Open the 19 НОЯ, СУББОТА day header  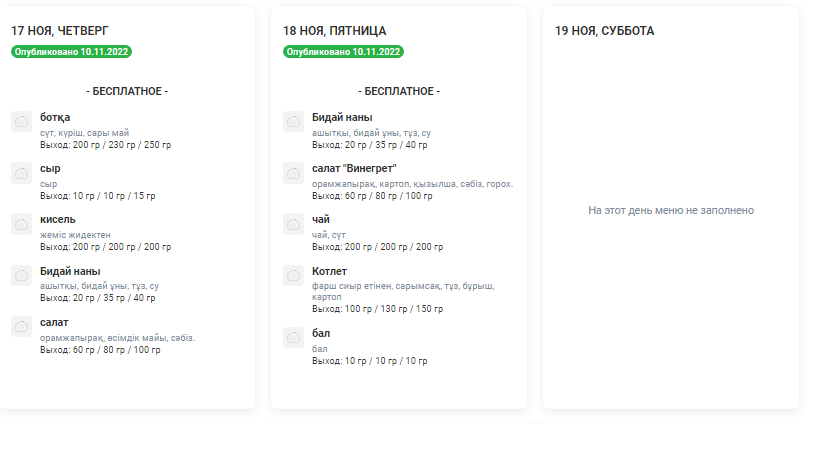[x=605, y=31]
